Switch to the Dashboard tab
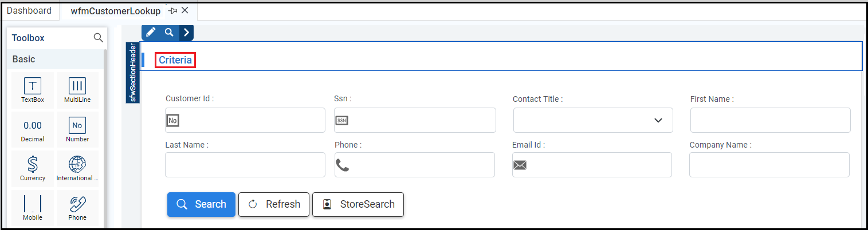This screenshot has height=230, width=868. [x=29, y=11]
